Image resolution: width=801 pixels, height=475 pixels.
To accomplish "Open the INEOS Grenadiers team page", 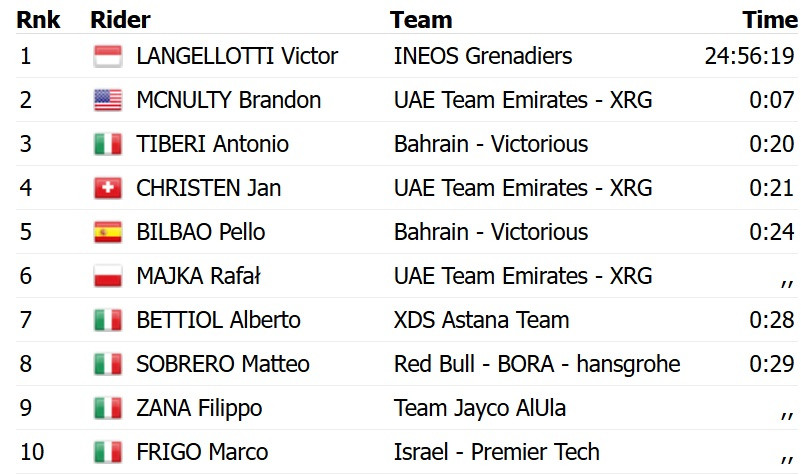I will tap(483, 56).
